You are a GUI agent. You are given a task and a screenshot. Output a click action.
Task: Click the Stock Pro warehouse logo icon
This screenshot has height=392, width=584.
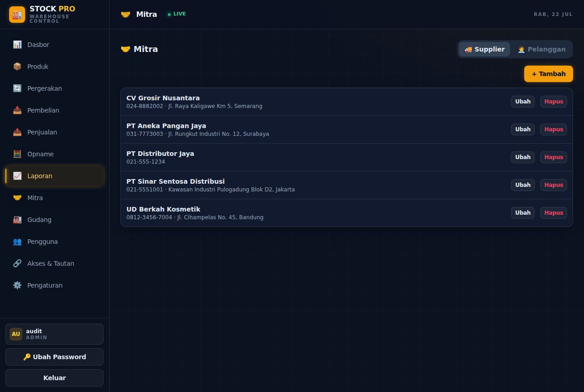point(17,15)
